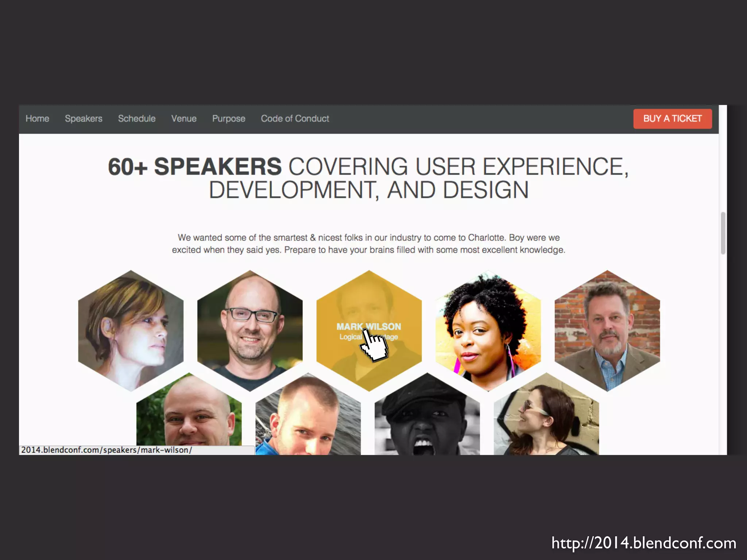The image size is (747, 560).
Task: Go to the Speakers page
Action: pyautogui.click(x=84, y=119)
